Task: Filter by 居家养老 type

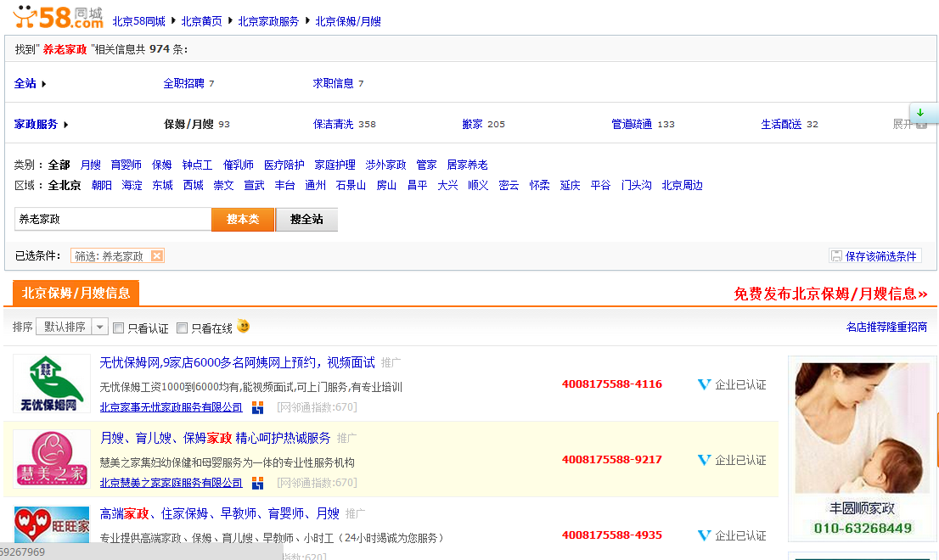Action: click(467, 165)
